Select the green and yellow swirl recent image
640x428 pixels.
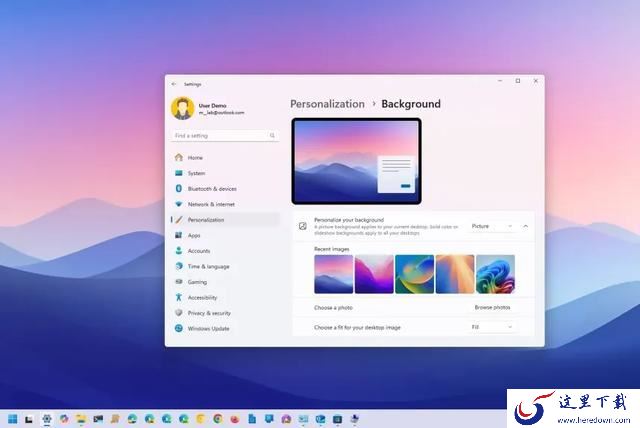pos(414,274)
